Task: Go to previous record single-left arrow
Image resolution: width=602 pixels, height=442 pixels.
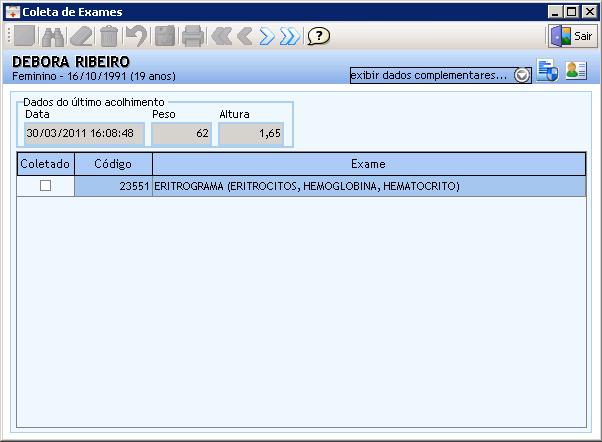Action: tap(245, 36)
